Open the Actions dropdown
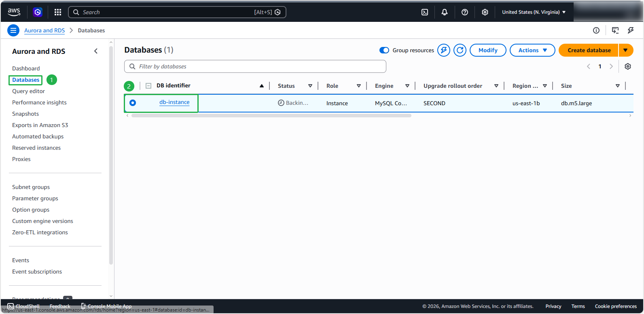 point(532,50)
